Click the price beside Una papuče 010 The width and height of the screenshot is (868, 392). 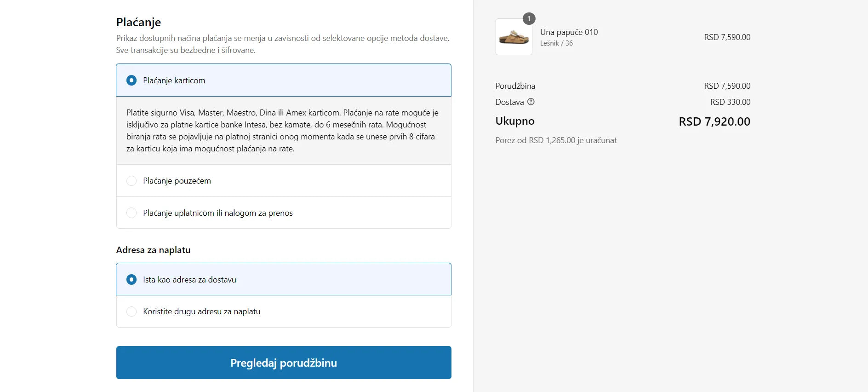(727, 37)
